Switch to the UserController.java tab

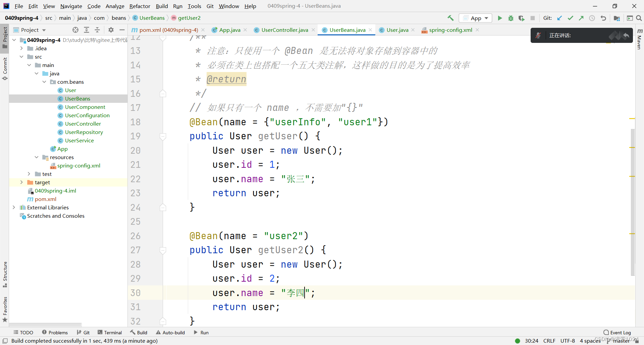284,30
